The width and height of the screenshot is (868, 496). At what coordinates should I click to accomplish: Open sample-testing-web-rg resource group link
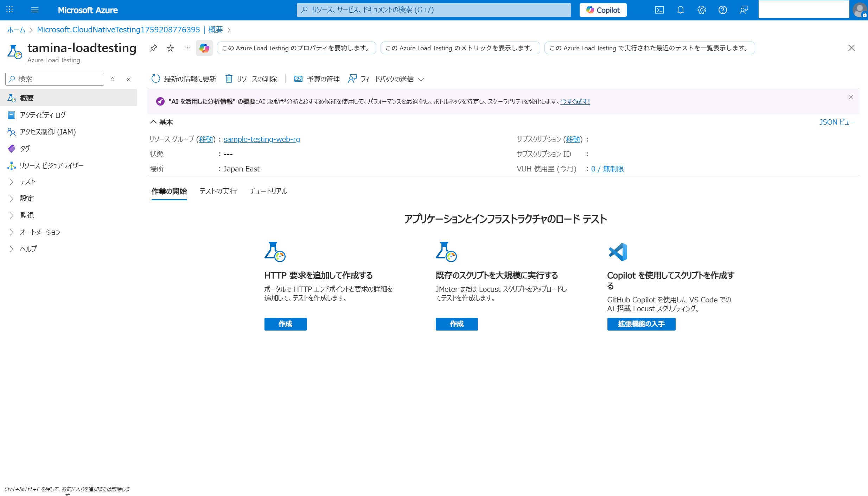(262, 139)
